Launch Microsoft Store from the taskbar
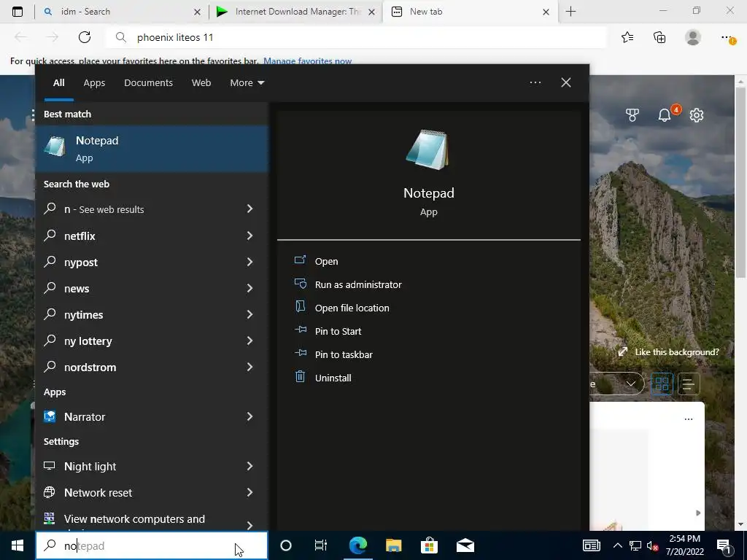The width and height of the screenshot is (747, 560). [x=429, y=545]
